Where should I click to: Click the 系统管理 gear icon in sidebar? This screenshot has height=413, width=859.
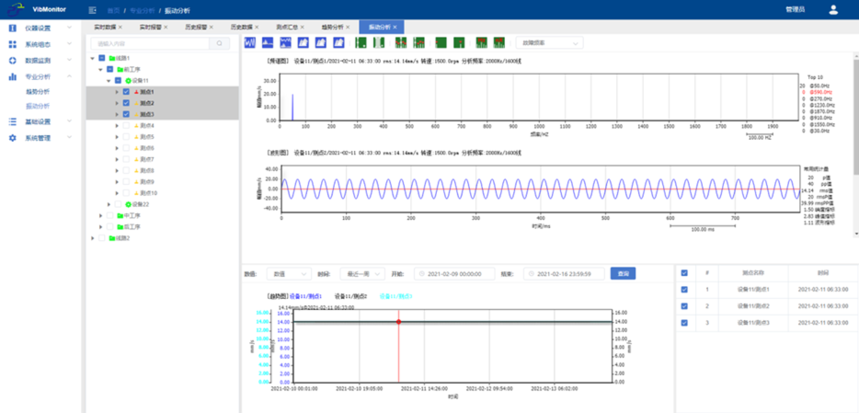point(12,138)
